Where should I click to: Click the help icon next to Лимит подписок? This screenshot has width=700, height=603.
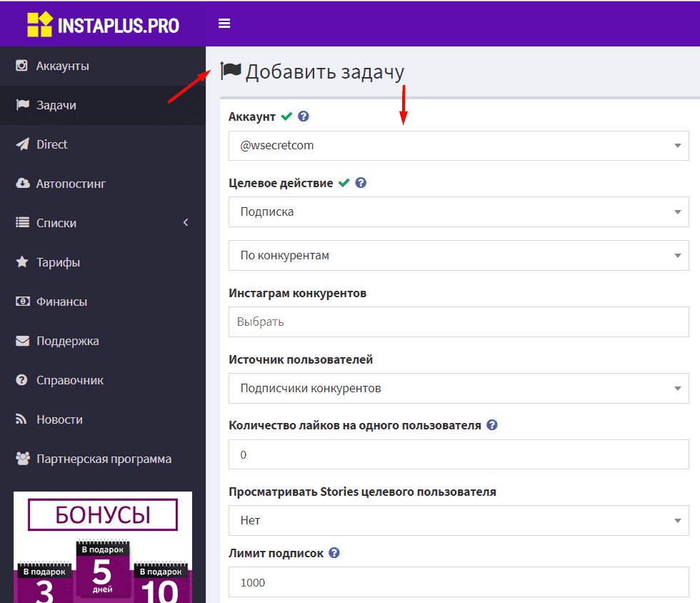tap(334, 553)
